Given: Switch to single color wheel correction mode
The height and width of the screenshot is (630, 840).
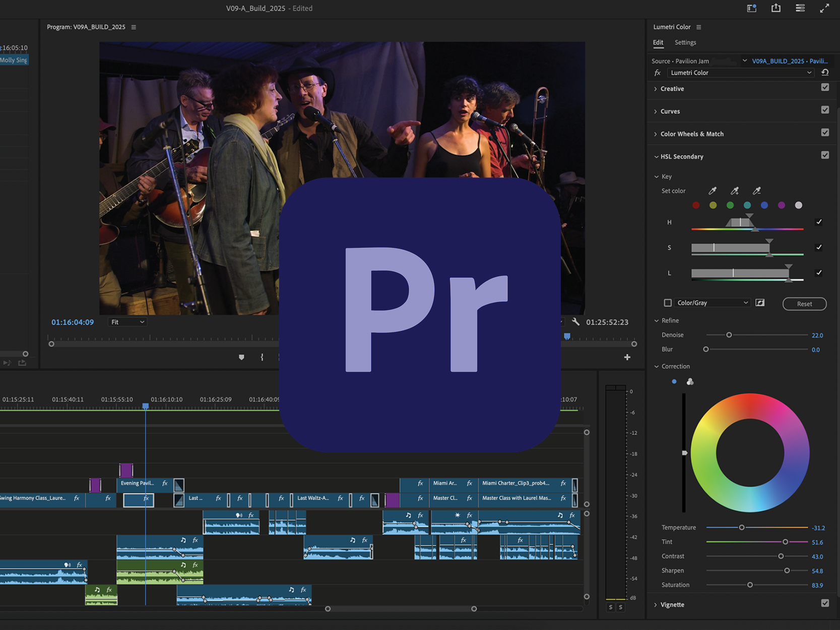Looking at the screenshot, I should point(674,382).
